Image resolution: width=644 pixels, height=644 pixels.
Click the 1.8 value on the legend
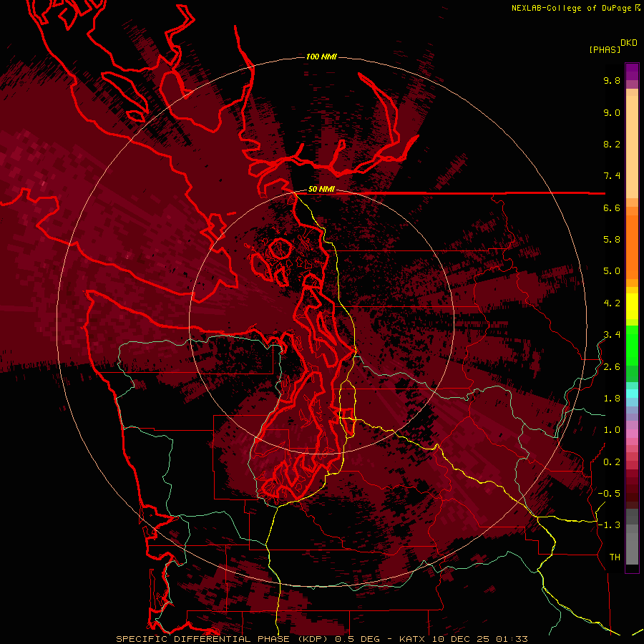point(612,399)
